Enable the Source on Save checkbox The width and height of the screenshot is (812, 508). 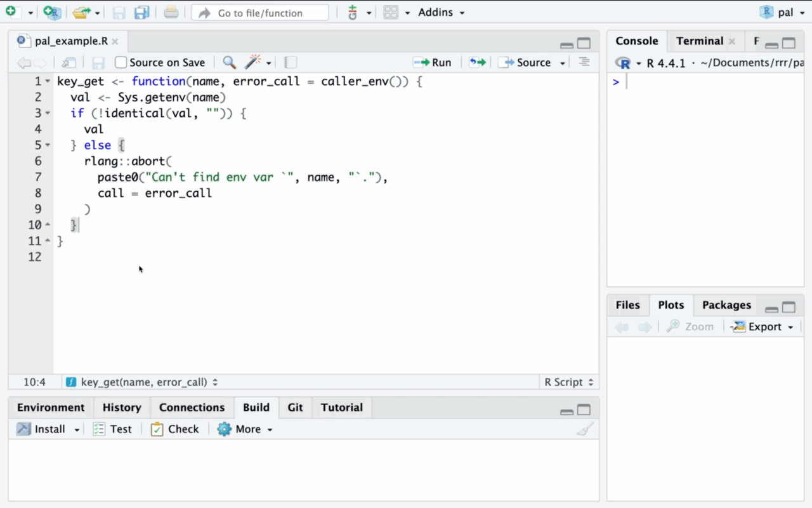118,62
